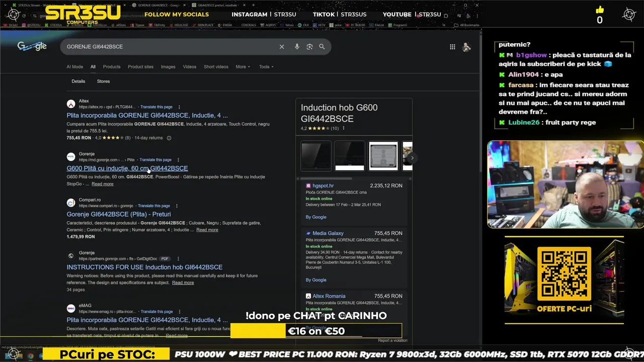Screen dimensions: 644x362
Task: Select the Product sites tab
Action: click(140, 67)
